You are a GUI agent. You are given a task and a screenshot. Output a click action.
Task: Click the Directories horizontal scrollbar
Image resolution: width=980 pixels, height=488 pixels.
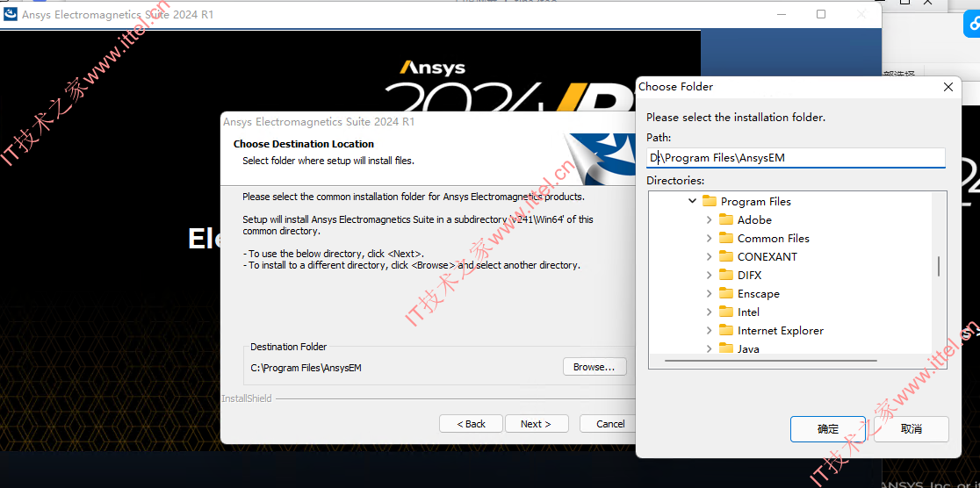771,361
